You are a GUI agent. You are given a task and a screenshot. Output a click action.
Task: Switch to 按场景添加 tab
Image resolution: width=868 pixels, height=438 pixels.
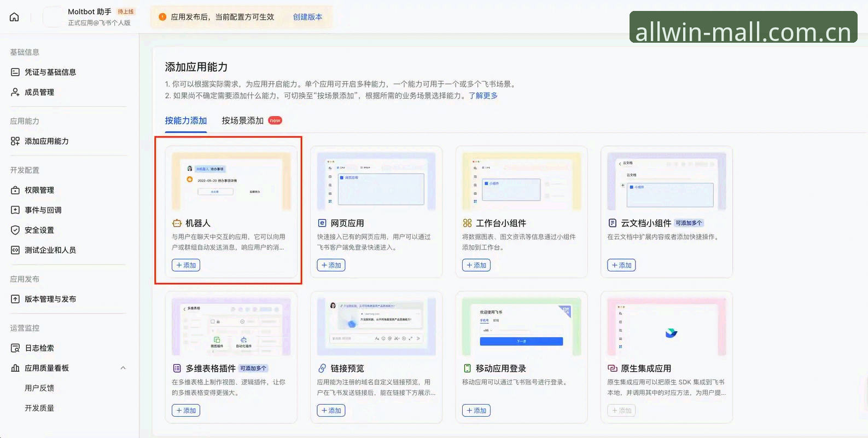pyautogui.click(x=243, y=120)
